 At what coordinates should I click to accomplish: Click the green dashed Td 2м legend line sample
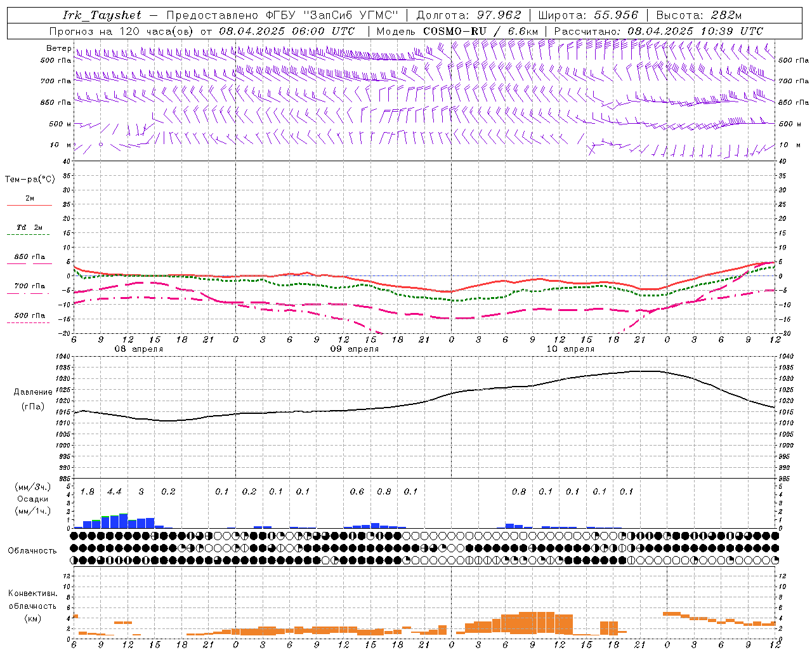[29, 234]
